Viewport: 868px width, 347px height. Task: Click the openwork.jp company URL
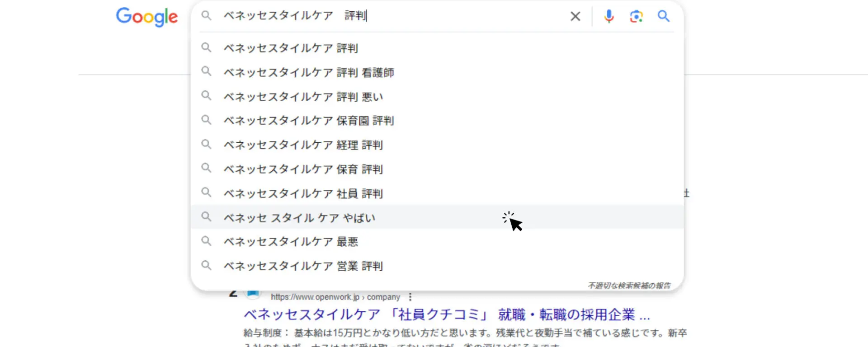click(x=335, y=297)
